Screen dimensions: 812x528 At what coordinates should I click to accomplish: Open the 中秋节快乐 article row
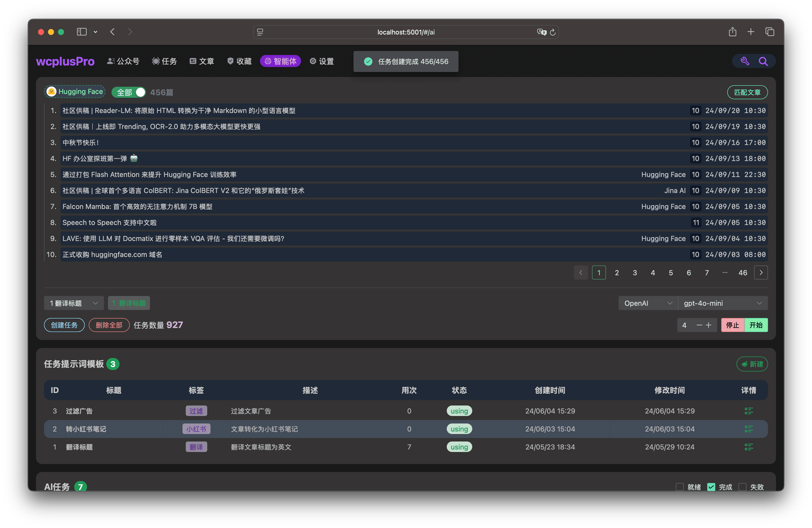click(414, 142)
